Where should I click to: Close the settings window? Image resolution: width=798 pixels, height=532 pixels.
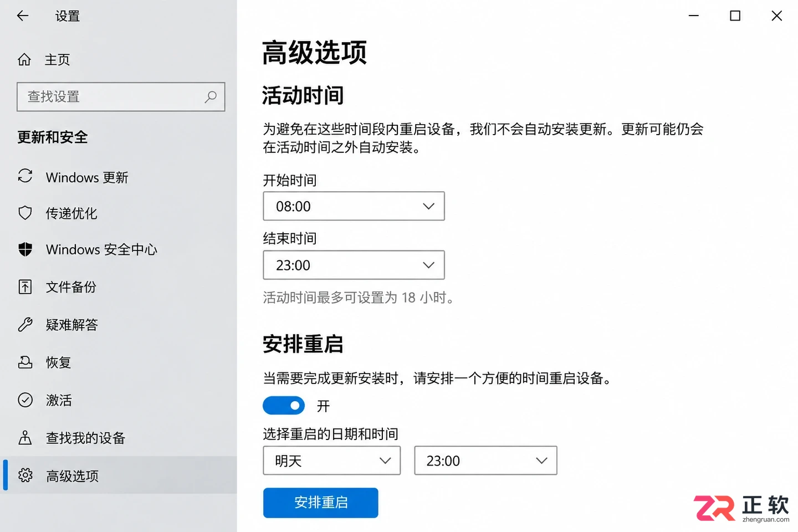(777, 16)
